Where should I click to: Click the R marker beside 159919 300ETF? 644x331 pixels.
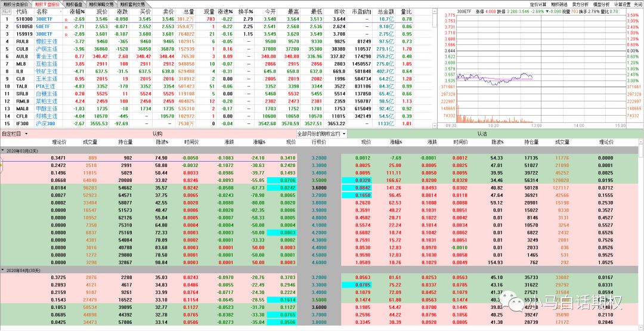point(66,34)
